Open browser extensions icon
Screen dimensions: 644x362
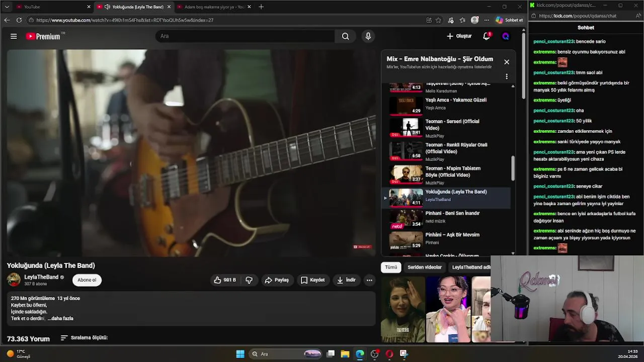pyautogui.click(x=451, y=20)
